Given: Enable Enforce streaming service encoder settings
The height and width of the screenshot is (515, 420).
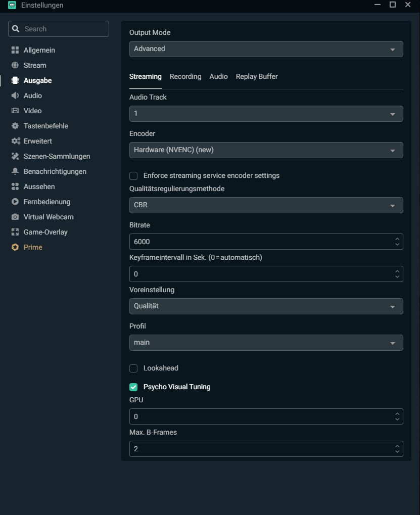Looking at the screenshot, I should (x=133, y=176).
